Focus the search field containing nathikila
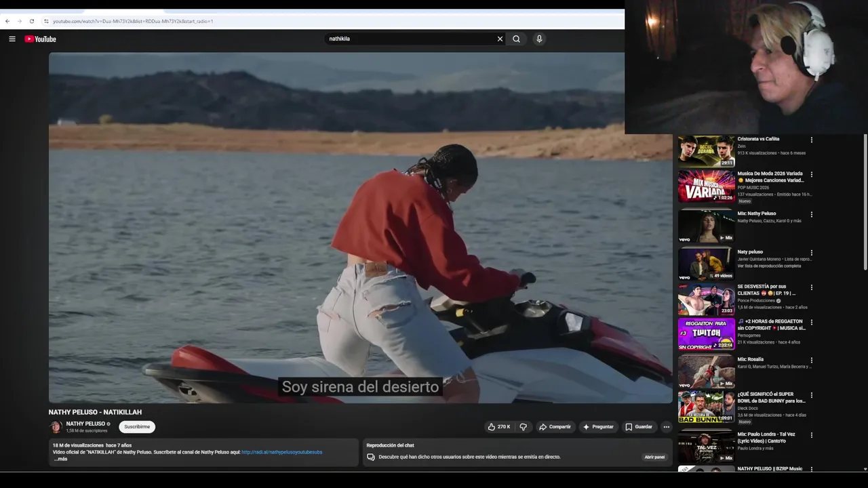This screenshot has width=868, height=488. pyautogui.click(x=410, y=39)
